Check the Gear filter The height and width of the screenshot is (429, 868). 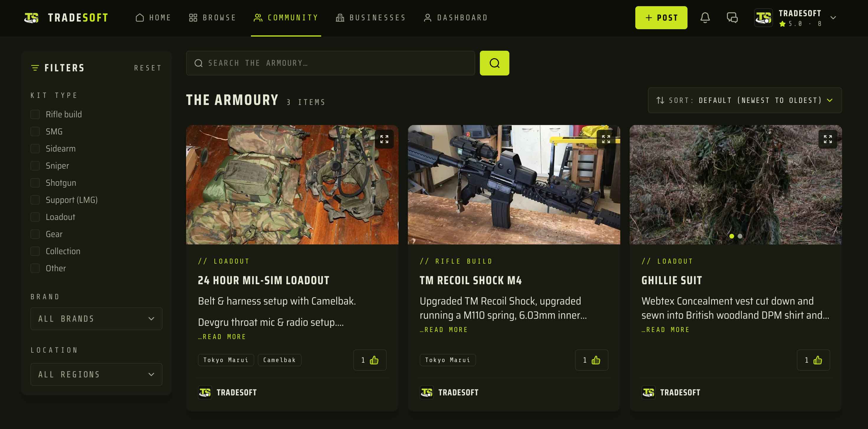(35, 234)
